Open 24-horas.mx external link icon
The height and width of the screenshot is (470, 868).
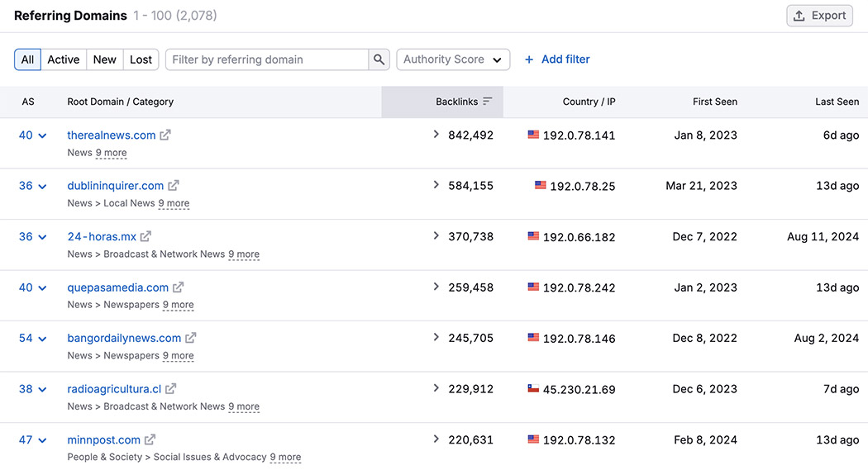click(145, 237)
